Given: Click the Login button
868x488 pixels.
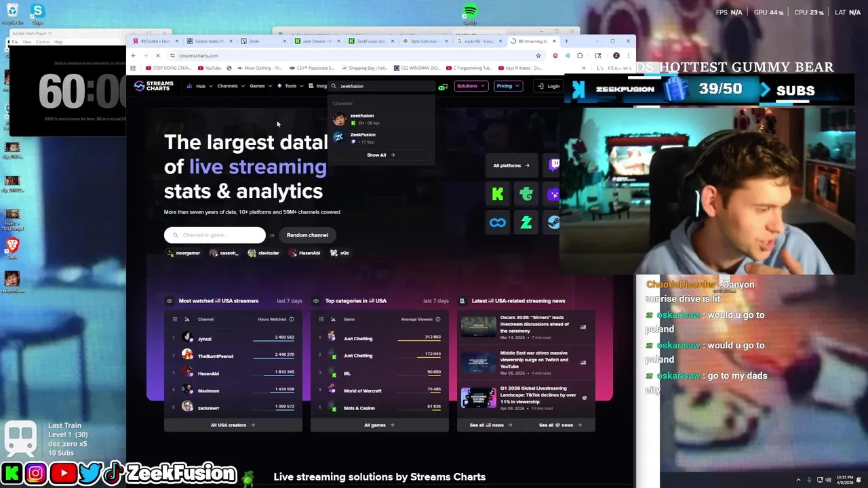Looking at the screenshot, I should (x=549, y=86).
